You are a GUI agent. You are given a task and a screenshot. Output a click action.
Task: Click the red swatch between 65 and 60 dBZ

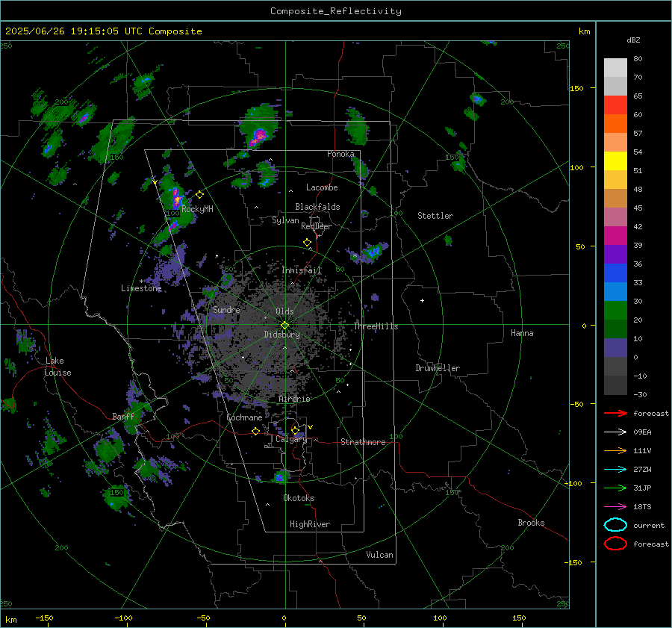pos(615,105)
